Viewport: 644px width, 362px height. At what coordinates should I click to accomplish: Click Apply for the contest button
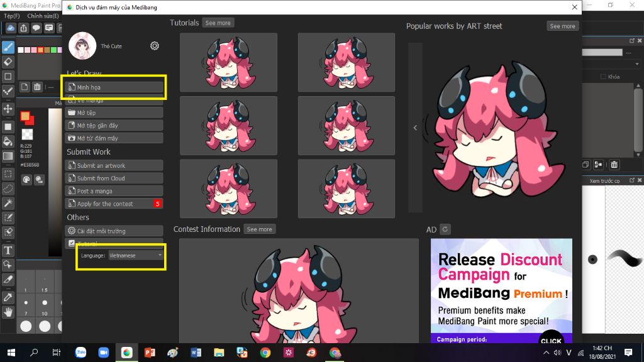[114, 204]
